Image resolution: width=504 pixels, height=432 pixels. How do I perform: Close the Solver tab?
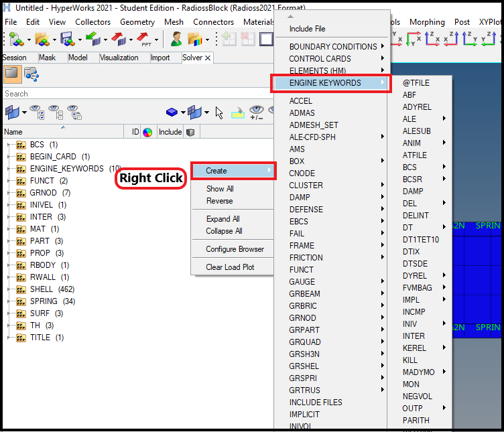(208, 58)
